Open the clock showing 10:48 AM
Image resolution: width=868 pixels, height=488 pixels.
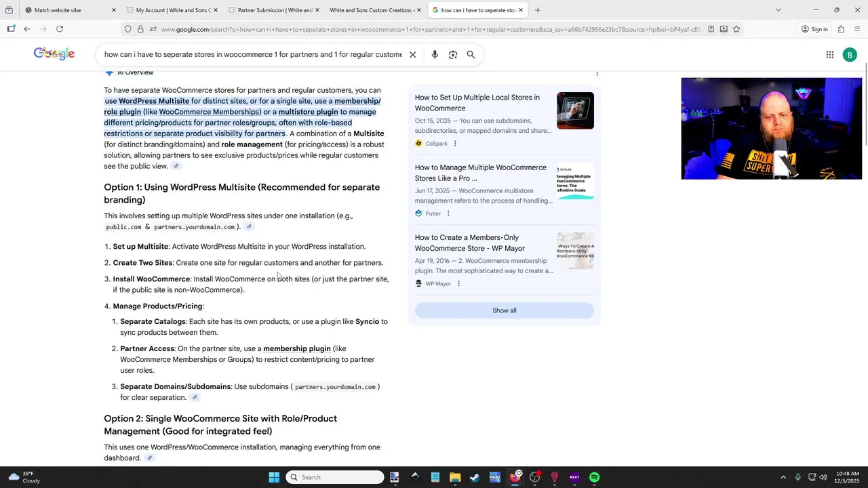(x=848, y=477)
